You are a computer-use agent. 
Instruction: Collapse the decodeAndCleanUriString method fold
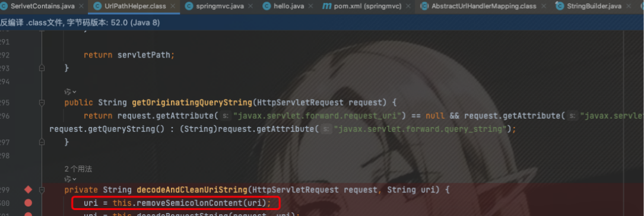[42, 190]
